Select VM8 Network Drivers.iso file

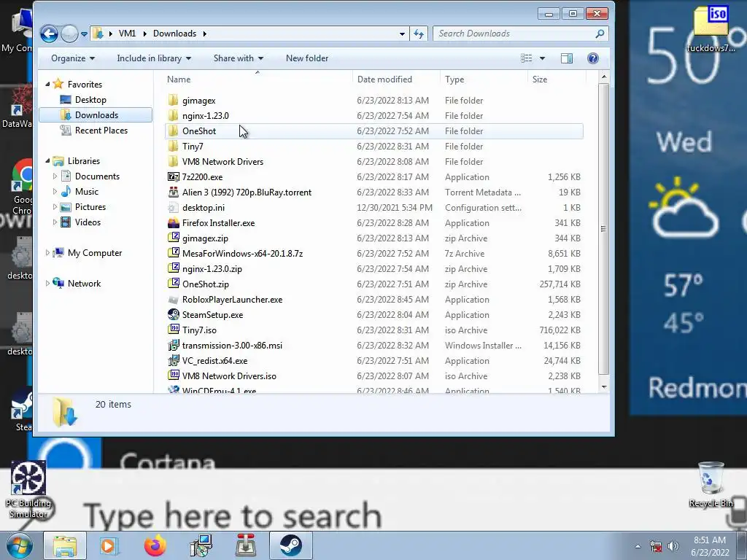(373, 376)
